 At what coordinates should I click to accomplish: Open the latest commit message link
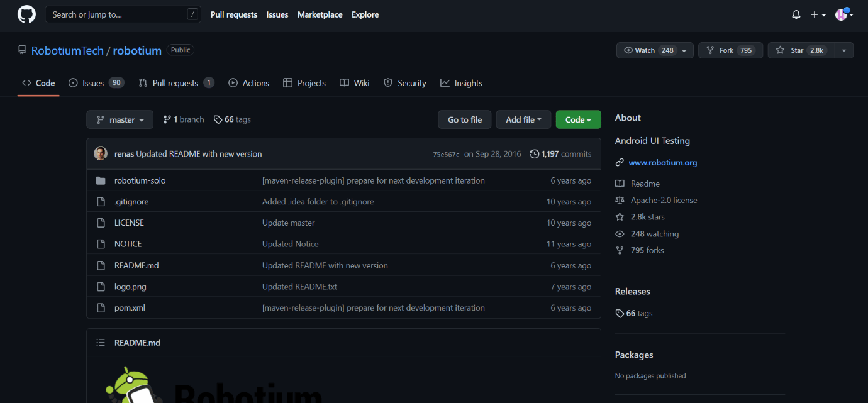point(199,153)
